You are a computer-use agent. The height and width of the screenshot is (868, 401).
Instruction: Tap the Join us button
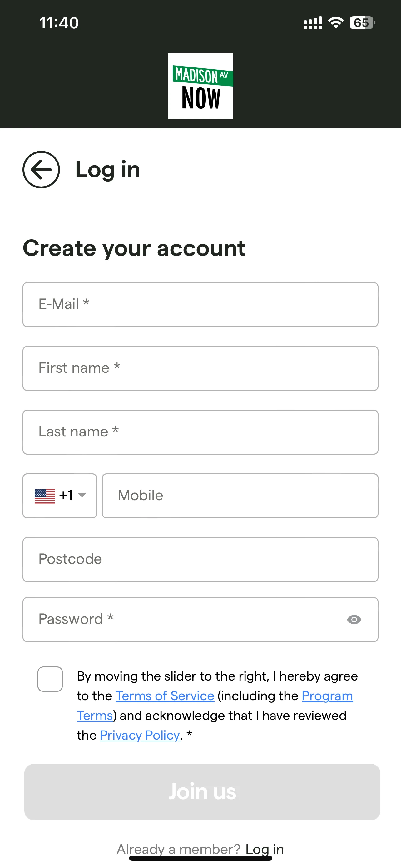(x=202, y=792)
